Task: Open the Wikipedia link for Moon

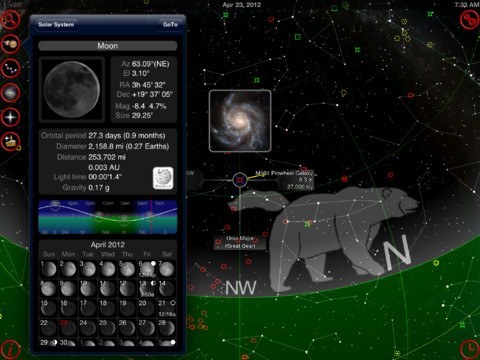Action: (163, 178)
